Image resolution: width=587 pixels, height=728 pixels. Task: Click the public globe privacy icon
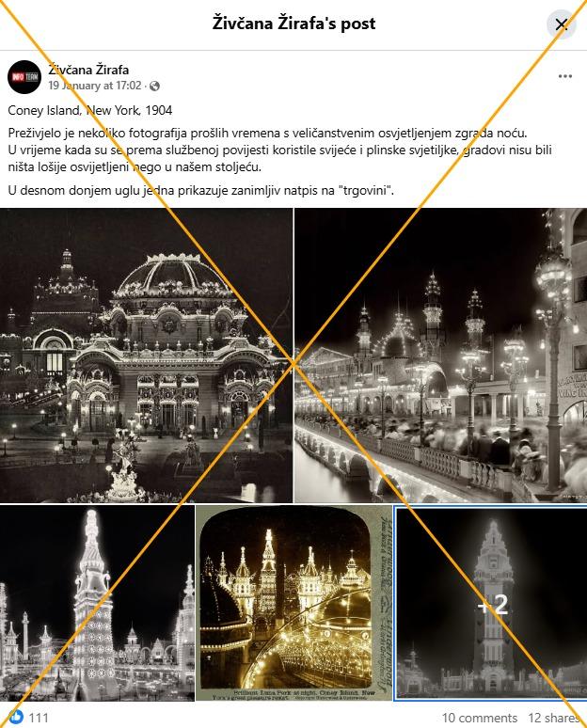[154, 86]
